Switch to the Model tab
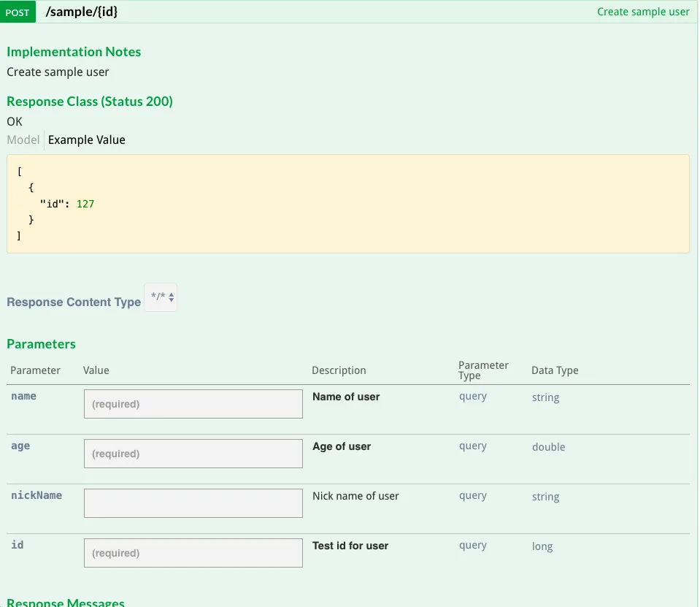This screenshot has height=607, width=700. click(x=23, y=140)
